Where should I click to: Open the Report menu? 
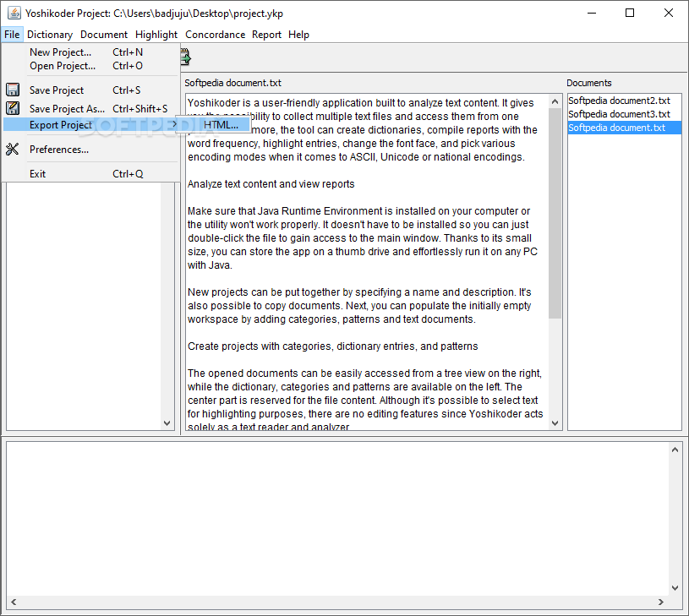pyautogui.click(x=266, y=35)
